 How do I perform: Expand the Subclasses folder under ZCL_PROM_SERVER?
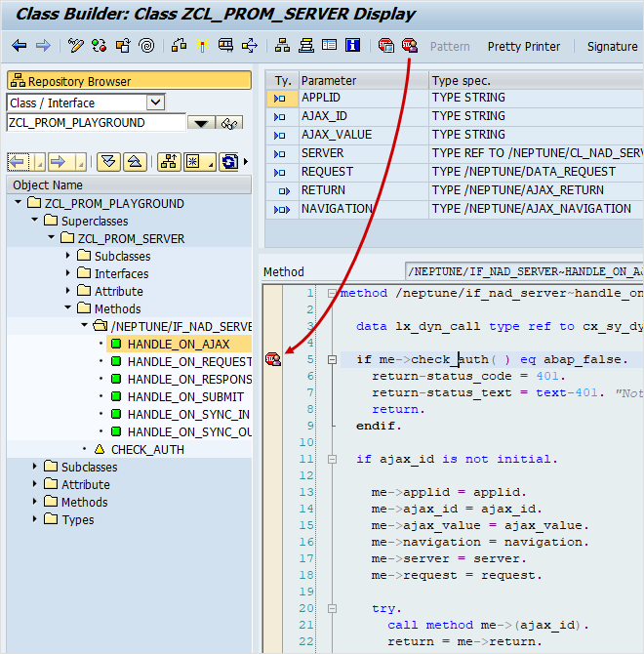pos(67,256)
